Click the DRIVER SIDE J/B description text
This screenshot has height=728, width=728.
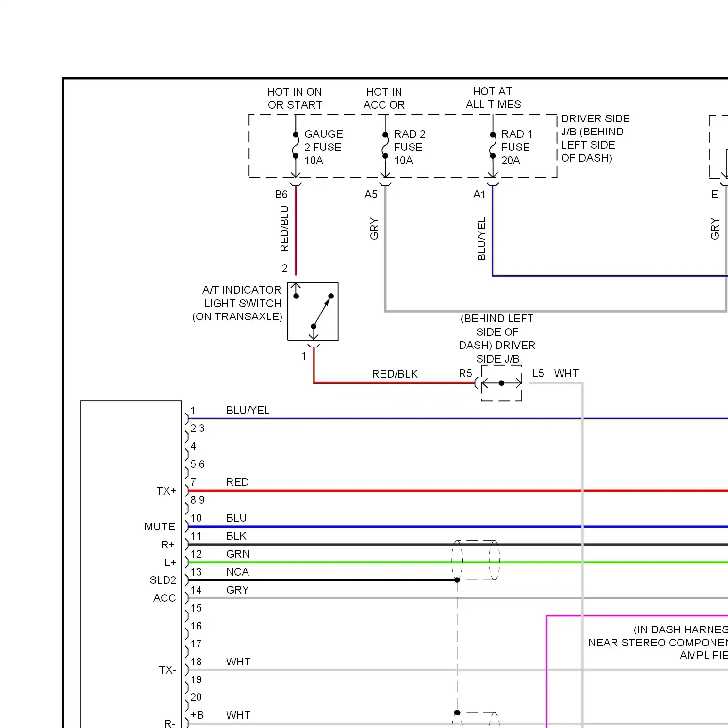click(x=595, y=138)
